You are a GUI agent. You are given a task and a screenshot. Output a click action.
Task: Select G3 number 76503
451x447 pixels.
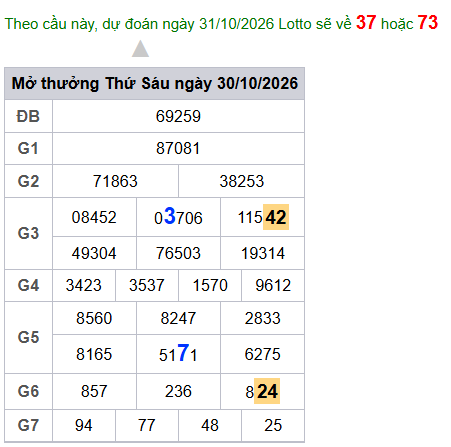[178, 253]
